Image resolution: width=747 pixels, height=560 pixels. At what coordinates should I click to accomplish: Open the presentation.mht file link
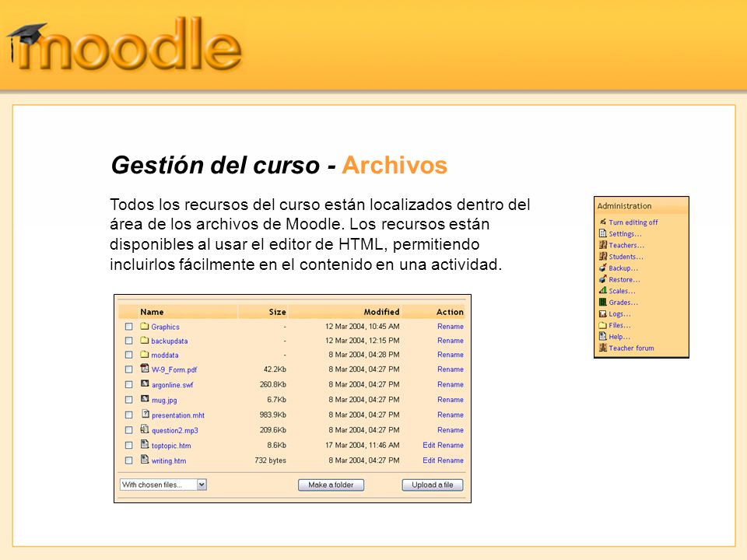pyautogui.click(x=178, y=415)
